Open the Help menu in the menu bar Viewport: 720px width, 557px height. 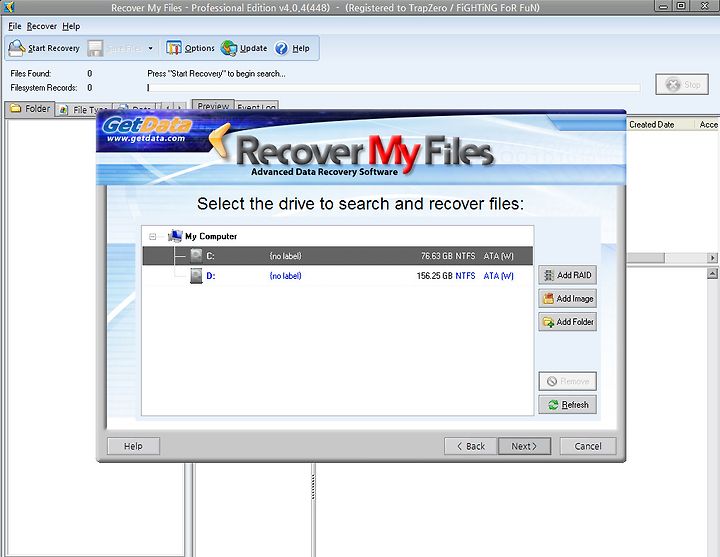tap(71, 26)
